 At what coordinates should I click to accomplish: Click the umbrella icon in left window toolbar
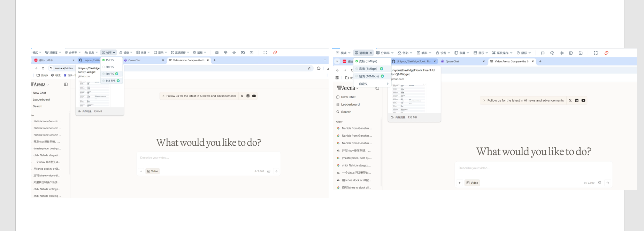click(225, 53)
